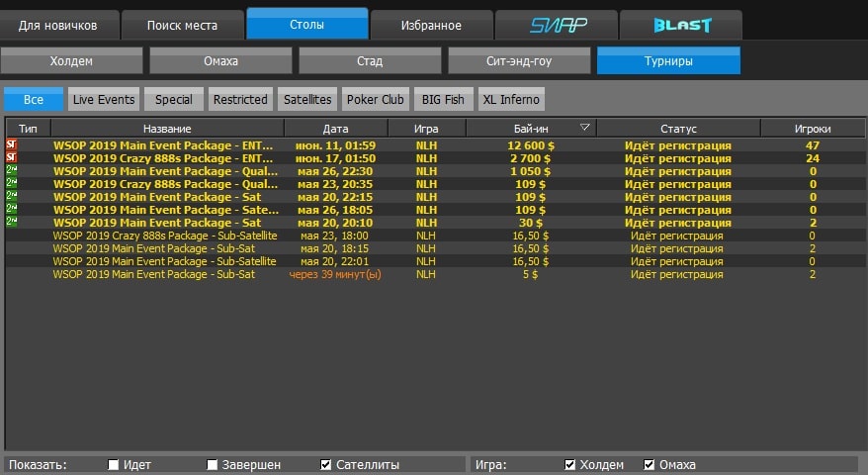Enable the Идет checkbox
The height and width of the screenshot is (475, 868).
(x=114, y=465)
